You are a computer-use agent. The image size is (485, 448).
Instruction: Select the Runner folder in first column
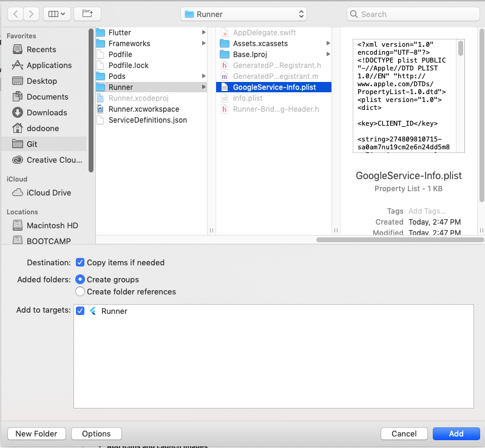point(151,87)
